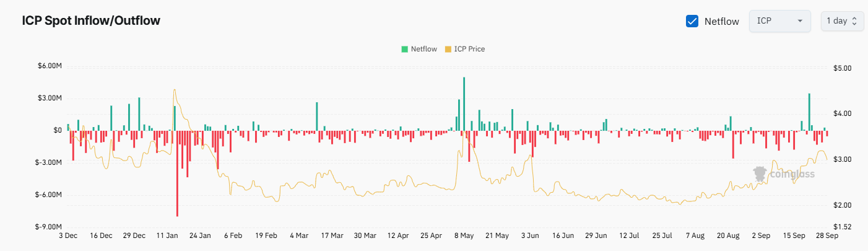Click the 3 Jun date label
This screenshot has width=868, height=251.
click(530, 236)
